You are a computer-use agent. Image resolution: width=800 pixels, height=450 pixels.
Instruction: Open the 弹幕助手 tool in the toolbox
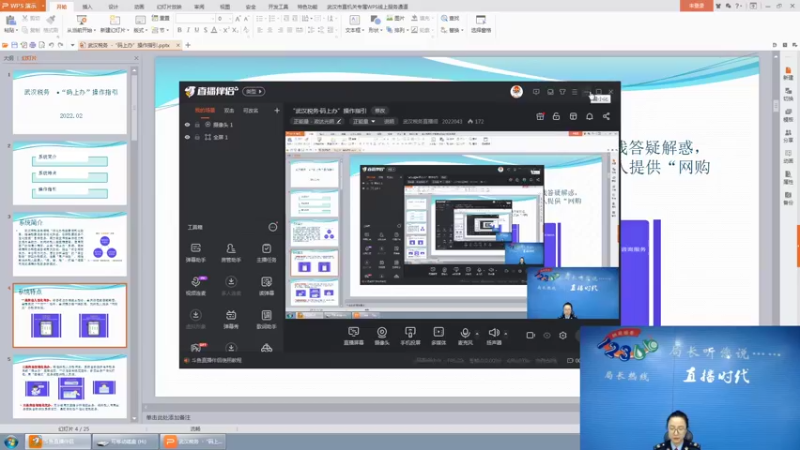(195, 253)
